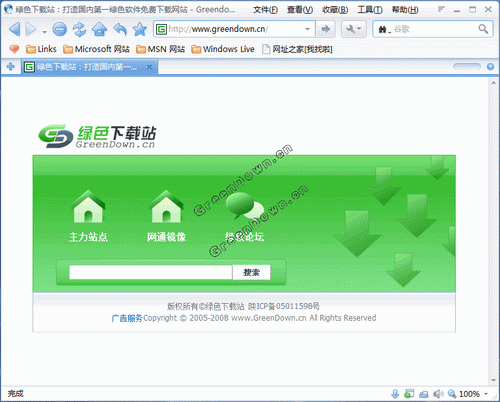
Task: Click the download manager status bar icon
Action: [395, 394]
